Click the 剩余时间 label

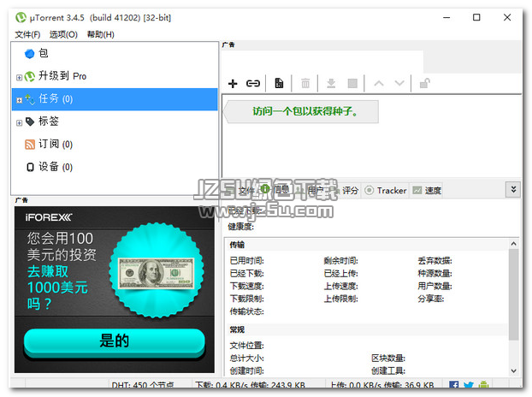tap(340, 261)
